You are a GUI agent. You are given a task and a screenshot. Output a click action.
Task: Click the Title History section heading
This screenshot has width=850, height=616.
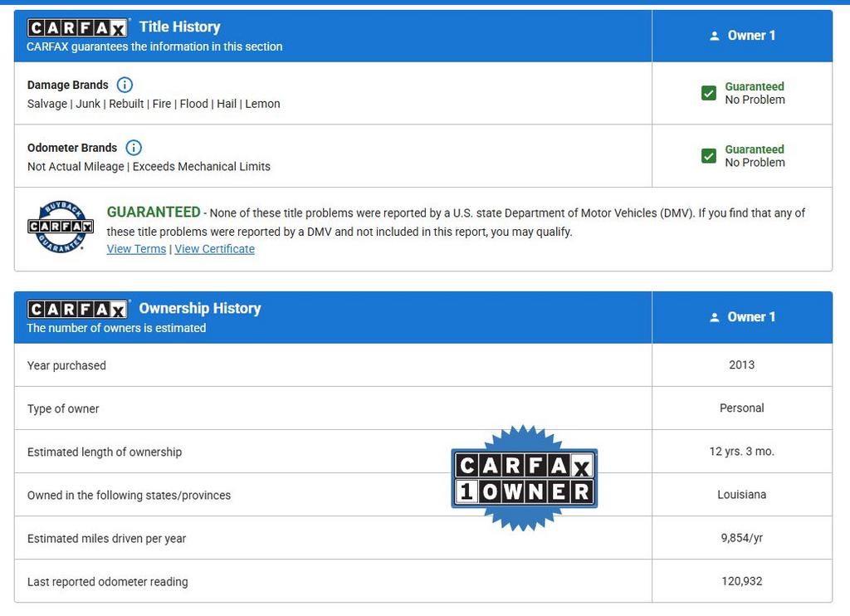click(179, 27)
